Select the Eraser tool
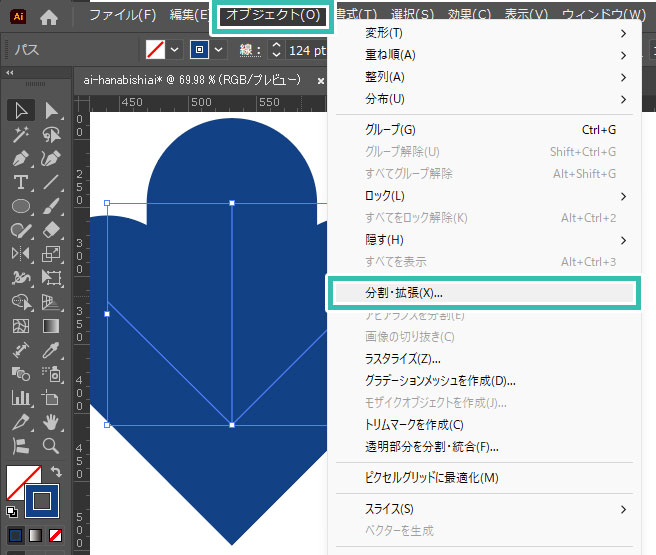The height and width of the screenshot is (555, 656). point(52,229)
